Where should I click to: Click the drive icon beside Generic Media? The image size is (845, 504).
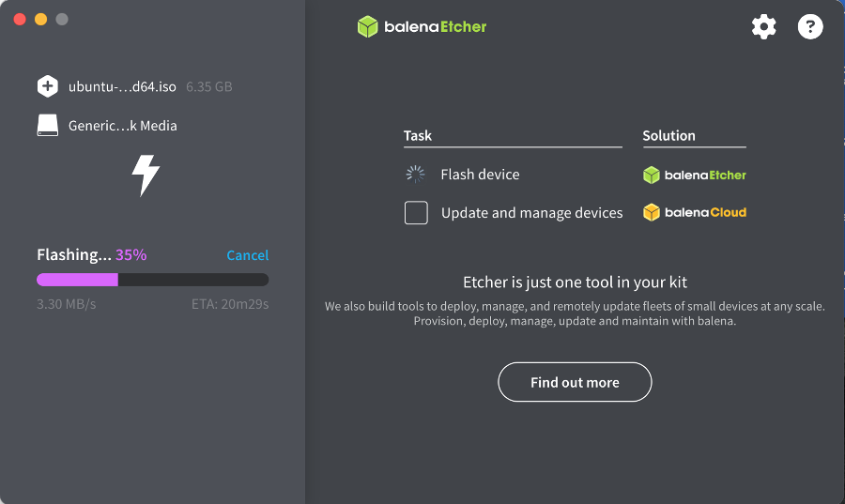coord(48,125)
